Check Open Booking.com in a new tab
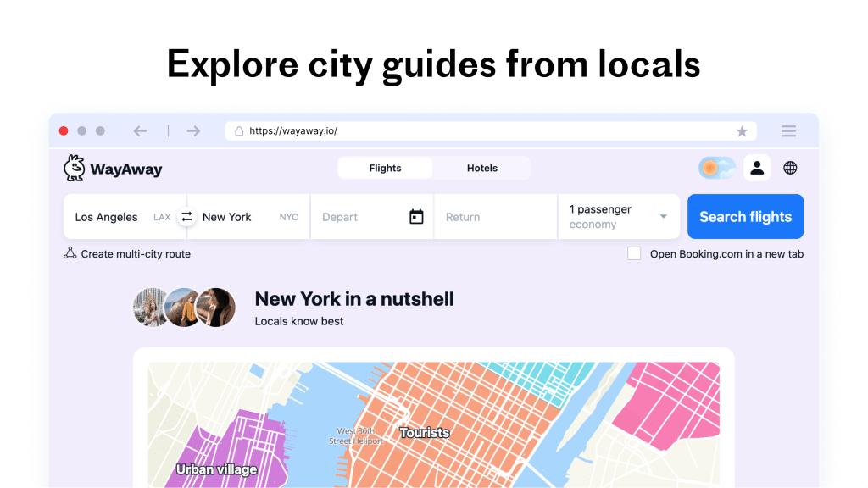 pos(634,253)
